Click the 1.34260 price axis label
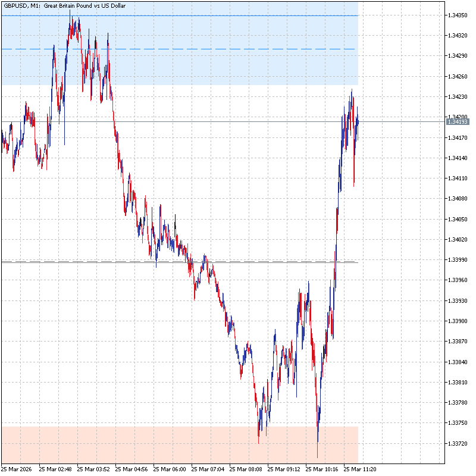This screenshot has width=476, height=476. pos(458,76)
